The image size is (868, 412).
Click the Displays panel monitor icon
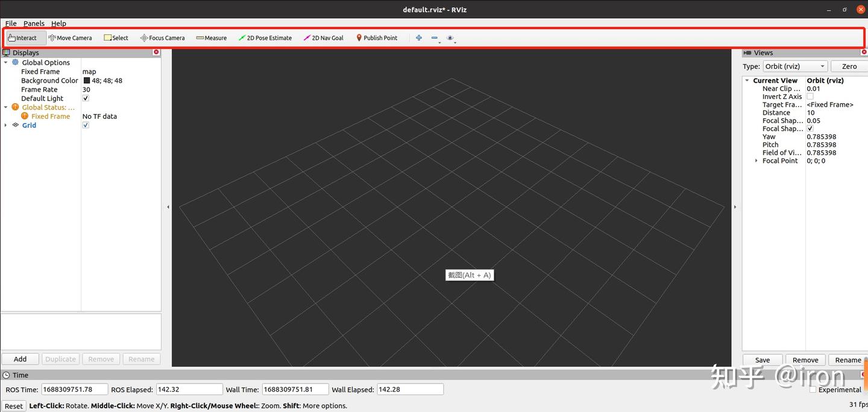7,52
